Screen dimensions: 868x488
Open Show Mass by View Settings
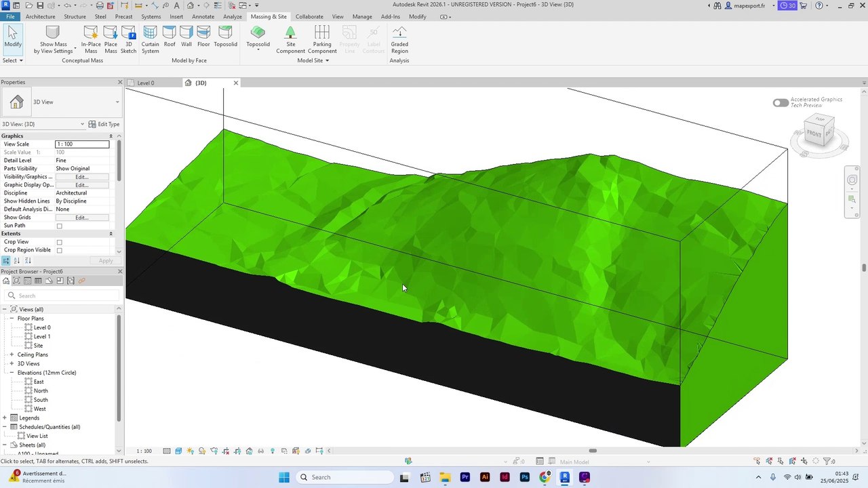pos(53,40)
